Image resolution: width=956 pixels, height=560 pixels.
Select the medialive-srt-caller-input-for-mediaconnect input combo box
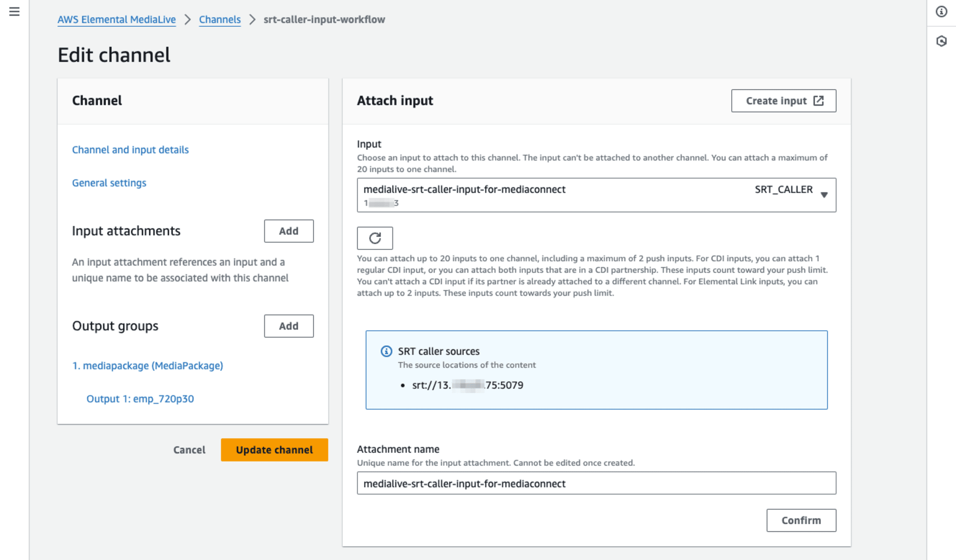point(597,195)
